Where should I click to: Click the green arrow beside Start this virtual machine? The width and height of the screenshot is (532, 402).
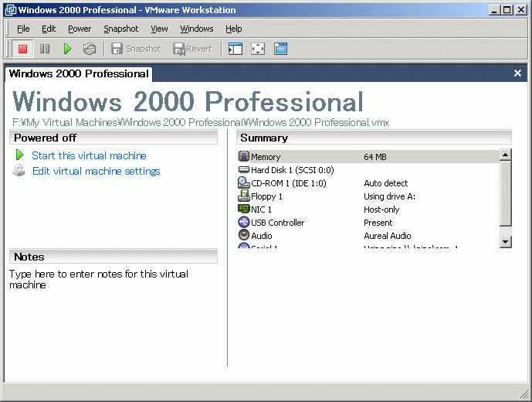[x=19, y=155]
